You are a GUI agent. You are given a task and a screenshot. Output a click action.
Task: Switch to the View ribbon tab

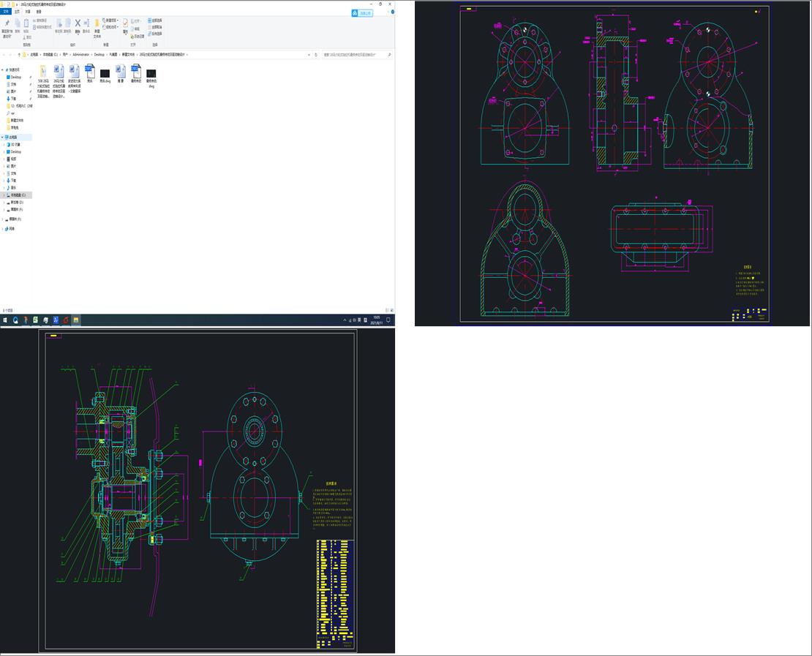[39, 12]
